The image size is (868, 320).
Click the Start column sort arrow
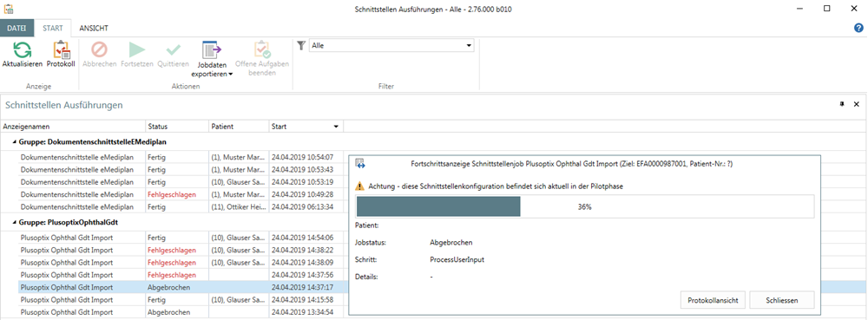click(x=335, y=127)
